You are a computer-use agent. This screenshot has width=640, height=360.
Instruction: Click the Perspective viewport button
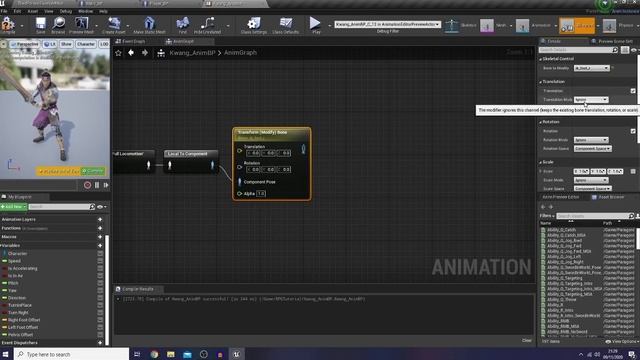tap(24, 44)
